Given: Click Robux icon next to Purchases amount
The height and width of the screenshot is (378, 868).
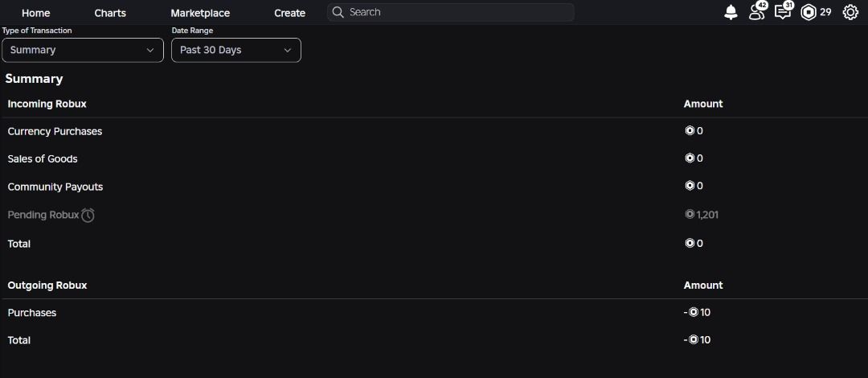Looking at the screenshot, I should tap(694, 312).
